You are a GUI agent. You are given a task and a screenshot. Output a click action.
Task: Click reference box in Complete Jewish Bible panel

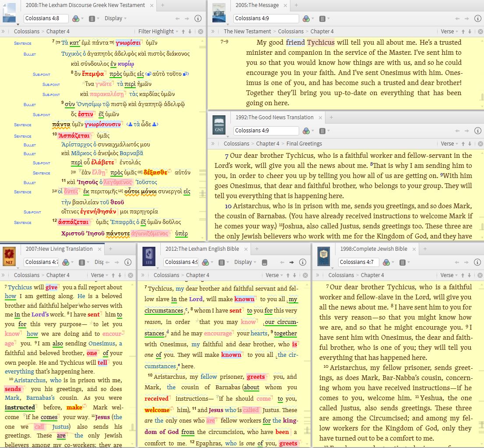coord(359,262)
